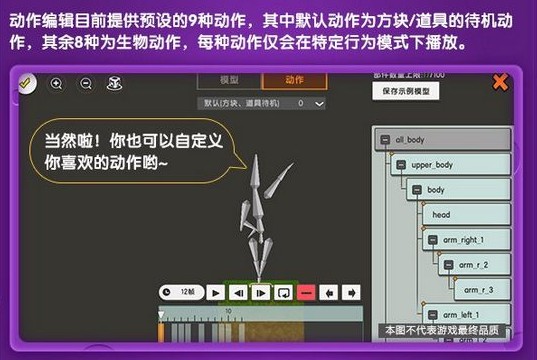
Task: Click the orange keyframe at timeline start
Action: coord(161,332)
